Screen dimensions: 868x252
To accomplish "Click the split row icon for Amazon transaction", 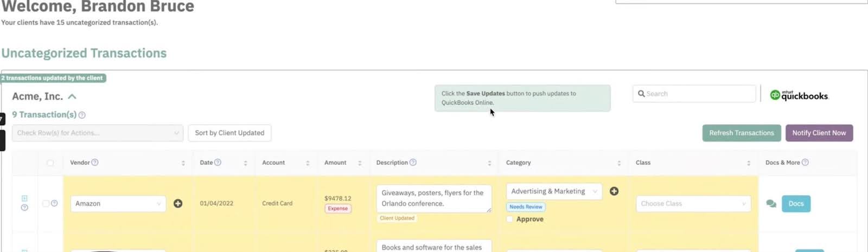I will (24, 198).
